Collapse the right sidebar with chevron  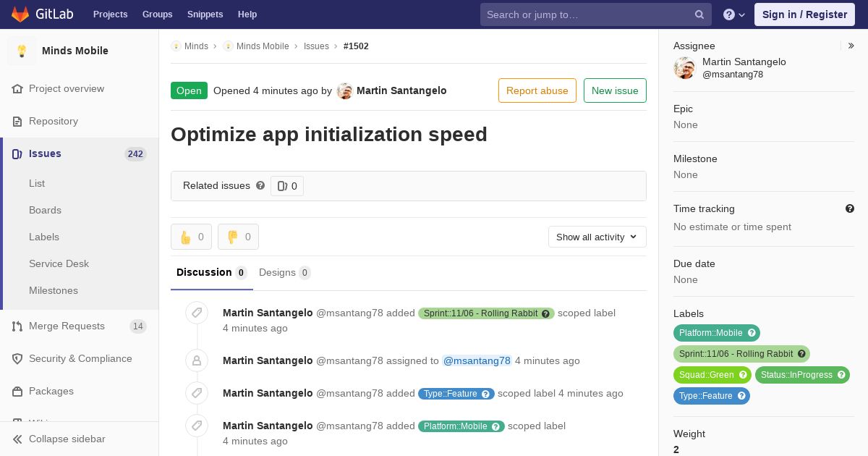(851, 46)
